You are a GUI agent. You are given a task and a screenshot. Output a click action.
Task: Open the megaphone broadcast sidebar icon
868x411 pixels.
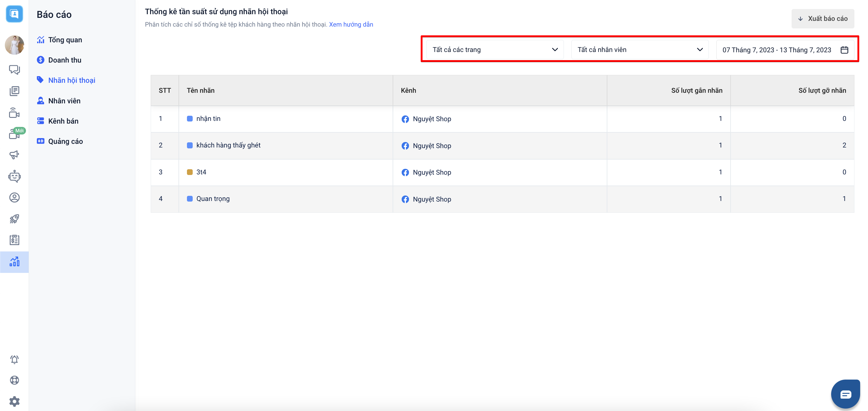click(14, 155)
